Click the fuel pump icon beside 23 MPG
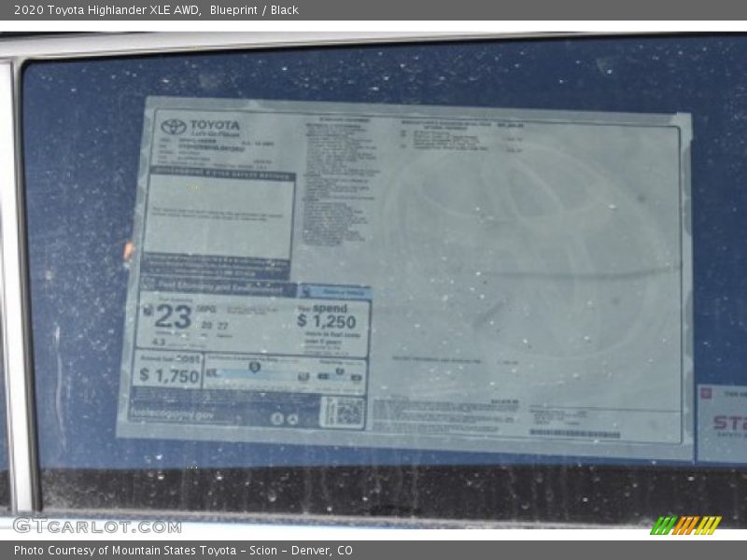The height and width of the screenshot is (560, 747). click(x=148, y=310)
